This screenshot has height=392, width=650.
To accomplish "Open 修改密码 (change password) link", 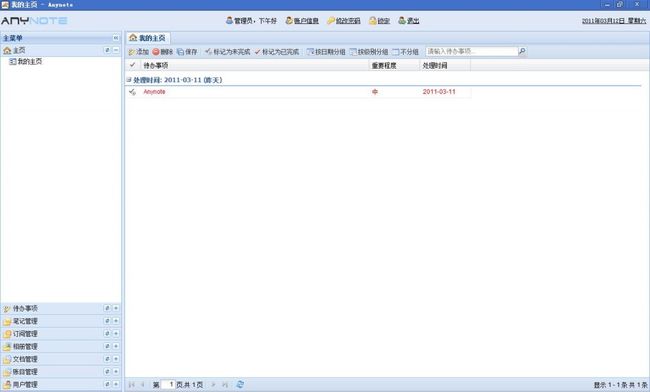I will coord(344,21).
